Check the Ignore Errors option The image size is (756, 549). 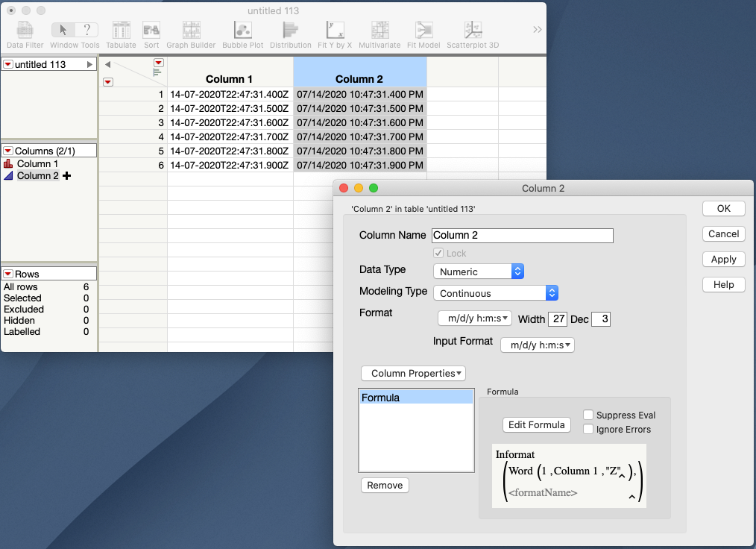pos(590,429)
